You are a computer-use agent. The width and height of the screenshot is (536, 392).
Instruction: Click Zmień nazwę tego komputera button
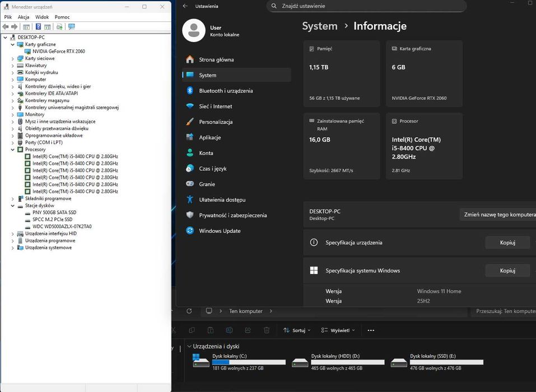(x=498, y=214)
